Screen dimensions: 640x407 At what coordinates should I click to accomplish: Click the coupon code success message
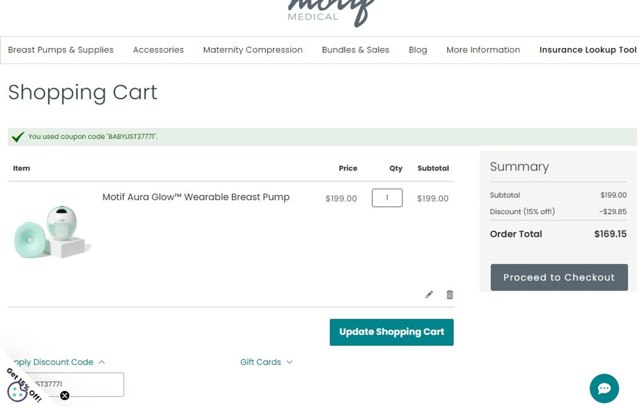tap(322, 137)
